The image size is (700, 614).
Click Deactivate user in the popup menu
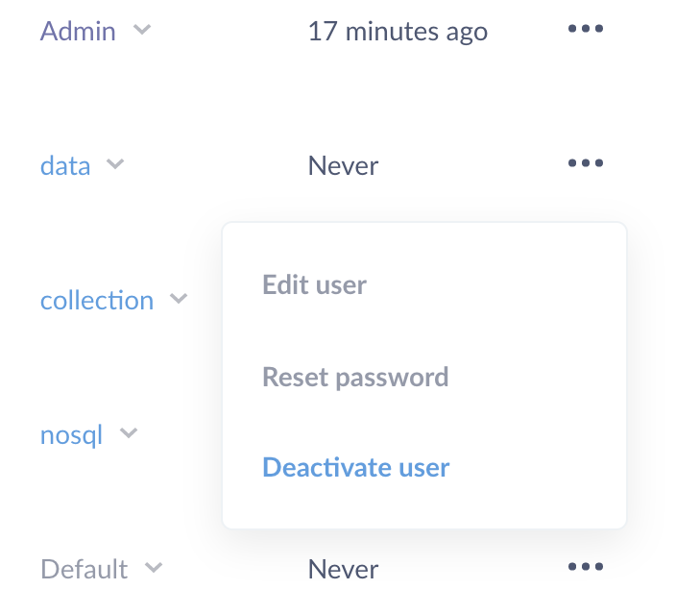click(x=355, y=468)
